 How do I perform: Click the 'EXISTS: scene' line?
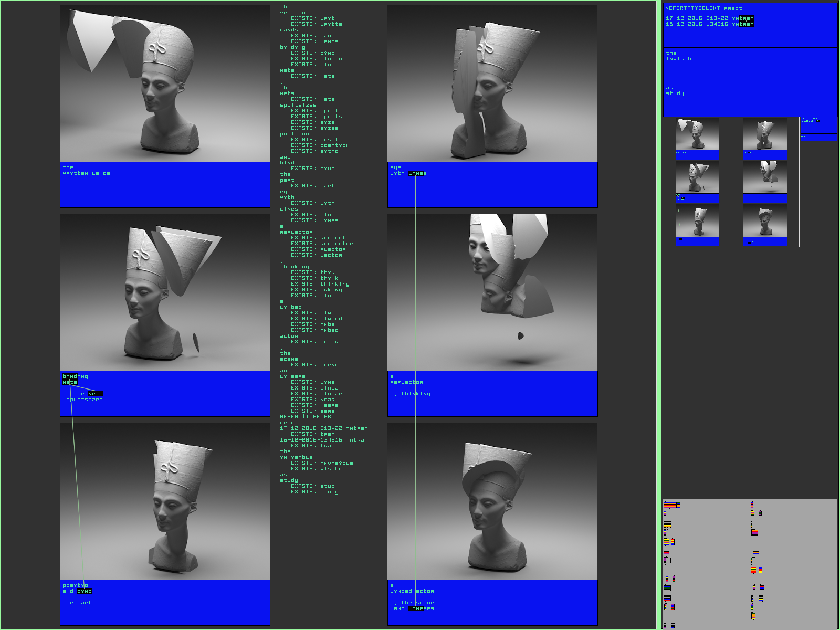(314, 365)
